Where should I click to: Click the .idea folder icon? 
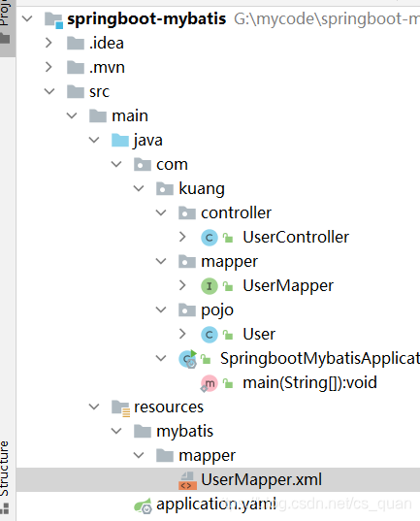[76, 44]
